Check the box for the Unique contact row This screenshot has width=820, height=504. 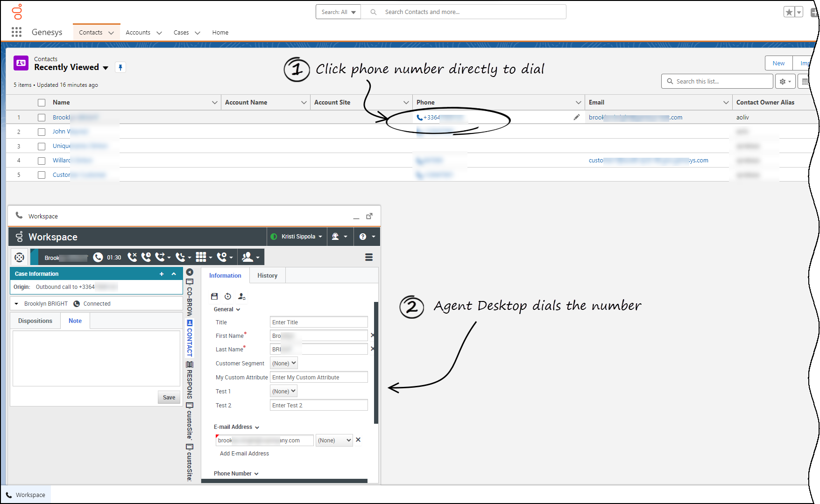pos(42,147)
